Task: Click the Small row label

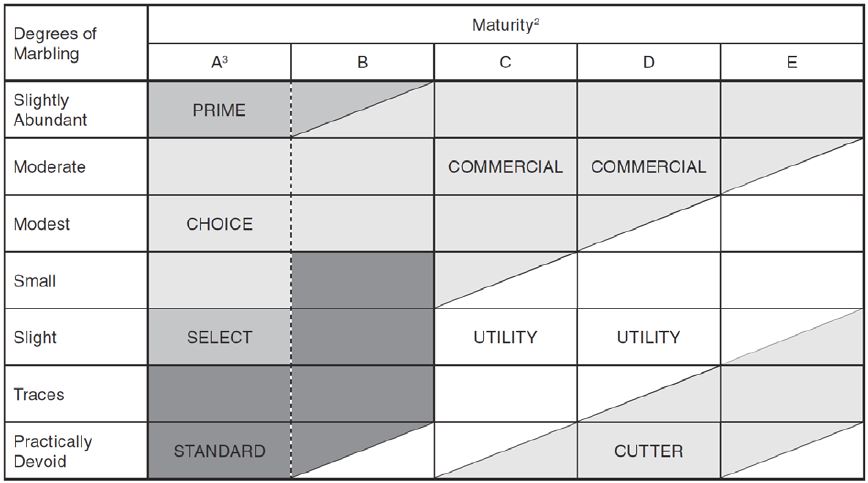Action: [35, 281]
